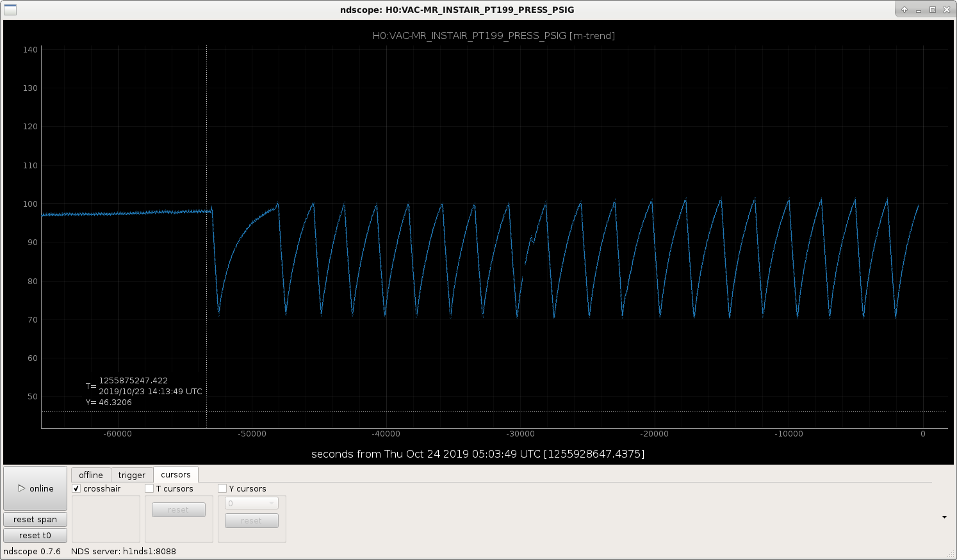Click the reset span button
This screenshot has height=560, width=957.
[35, 519]
